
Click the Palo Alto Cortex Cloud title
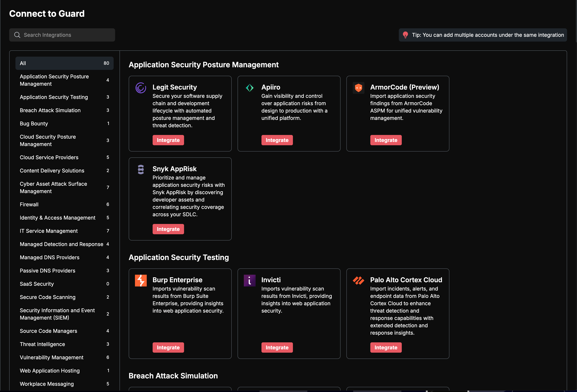point(406,280)
